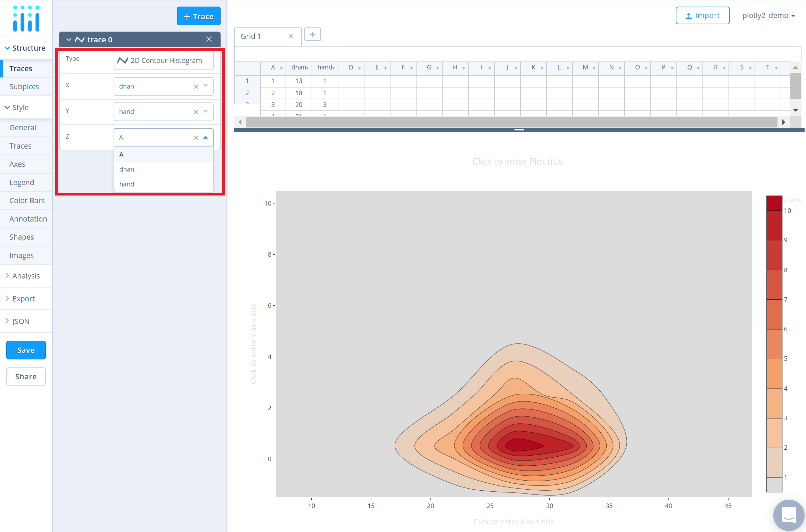This screenshot has width=806, height=532.
Task: Open Traces style settings
Action: tap(26, 146)
